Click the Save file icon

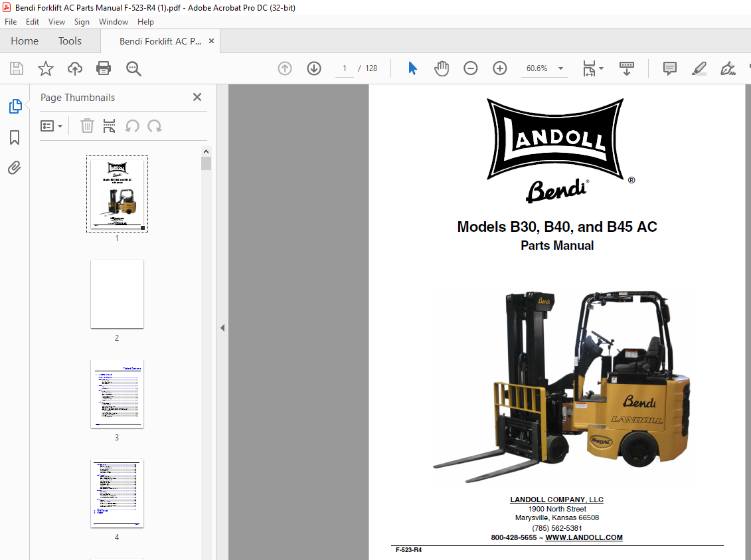point(17,68)
